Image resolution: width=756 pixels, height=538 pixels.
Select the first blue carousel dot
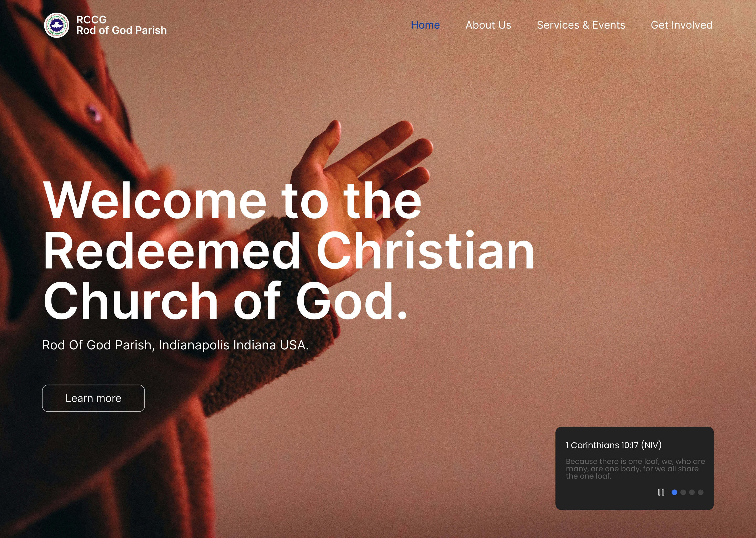[674, 492]
